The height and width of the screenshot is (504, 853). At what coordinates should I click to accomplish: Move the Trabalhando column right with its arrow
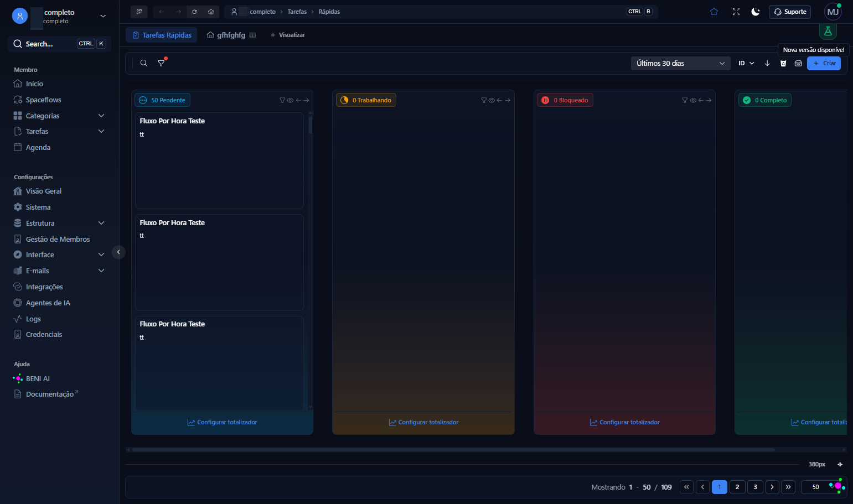508,100
